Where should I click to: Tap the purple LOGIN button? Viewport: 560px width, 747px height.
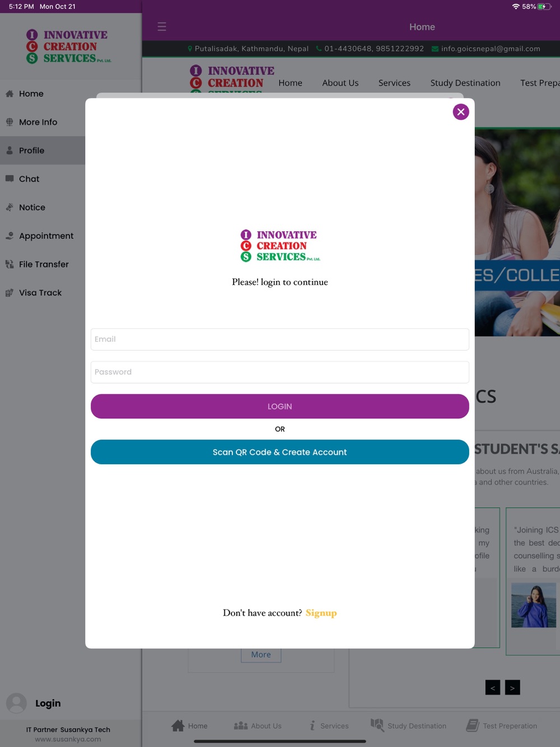280,407
